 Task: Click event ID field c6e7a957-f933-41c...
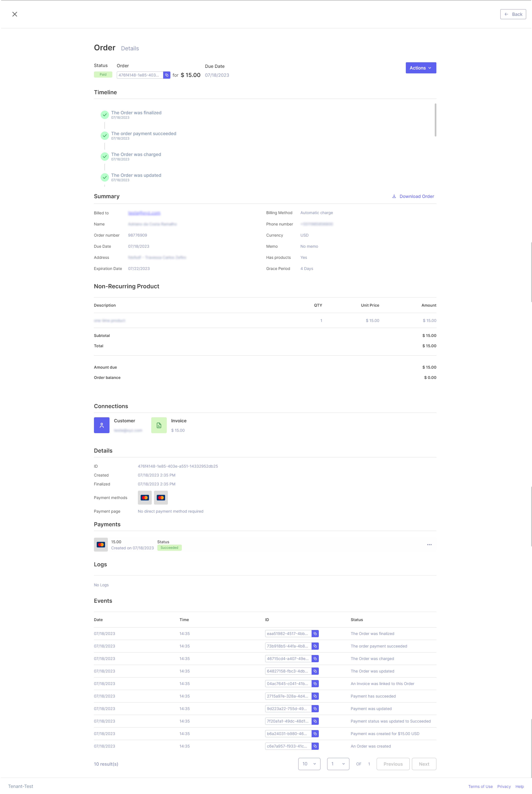tap(288, 746)
